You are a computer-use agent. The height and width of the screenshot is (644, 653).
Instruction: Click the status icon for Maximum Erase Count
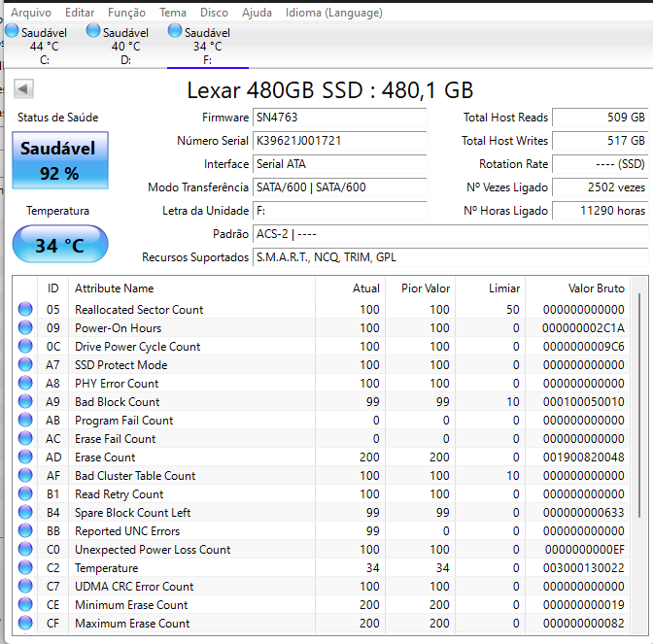[25, 623]
